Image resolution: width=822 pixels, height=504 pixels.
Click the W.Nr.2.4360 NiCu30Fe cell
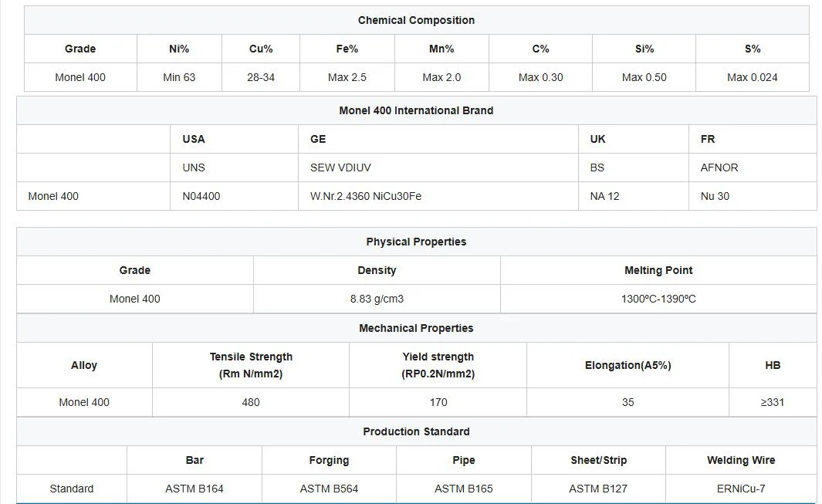click(438, 196)
